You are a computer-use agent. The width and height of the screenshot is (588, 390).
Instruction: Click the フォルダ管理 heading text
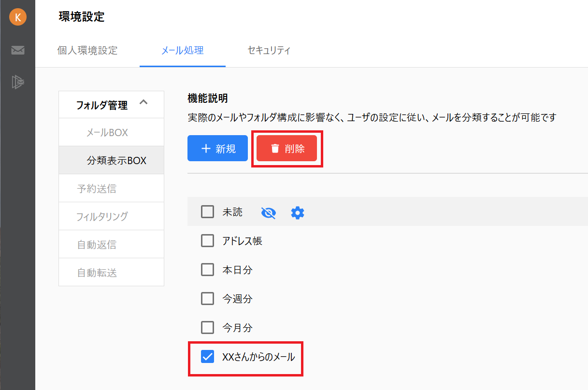click(102, 105)
